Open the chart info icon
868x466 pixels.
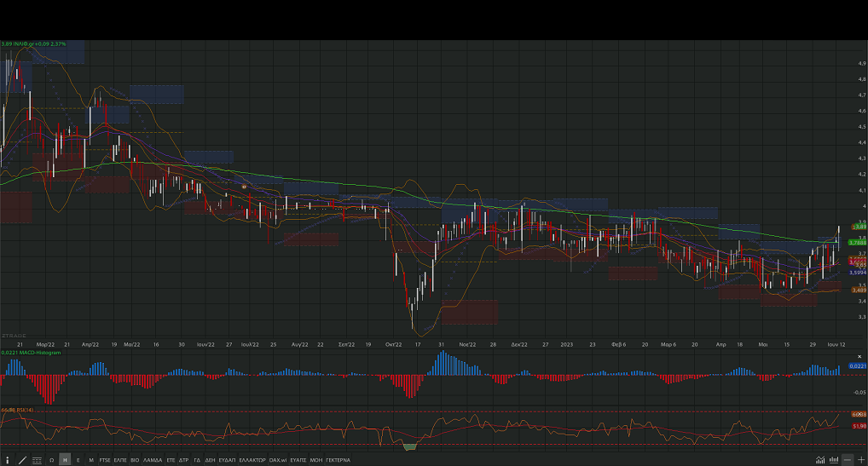pyautogui.click(x=7, y=460)
